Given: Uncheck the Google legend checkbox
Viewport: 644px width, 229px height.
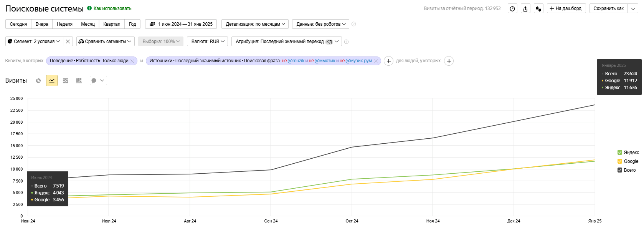Looking at the screenshot, I should 619,161.
